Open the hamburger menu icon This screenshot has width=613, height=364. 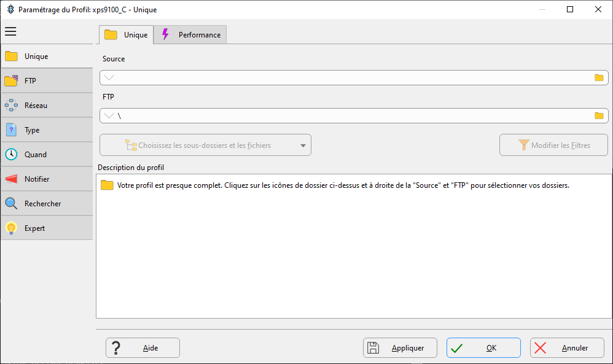coord(10,31)
